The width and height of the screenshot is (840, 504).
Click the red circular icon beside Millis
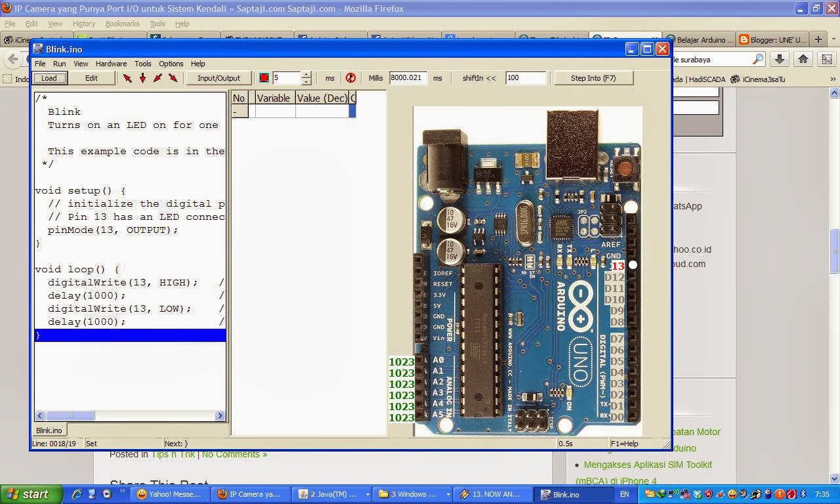[350, 78]
